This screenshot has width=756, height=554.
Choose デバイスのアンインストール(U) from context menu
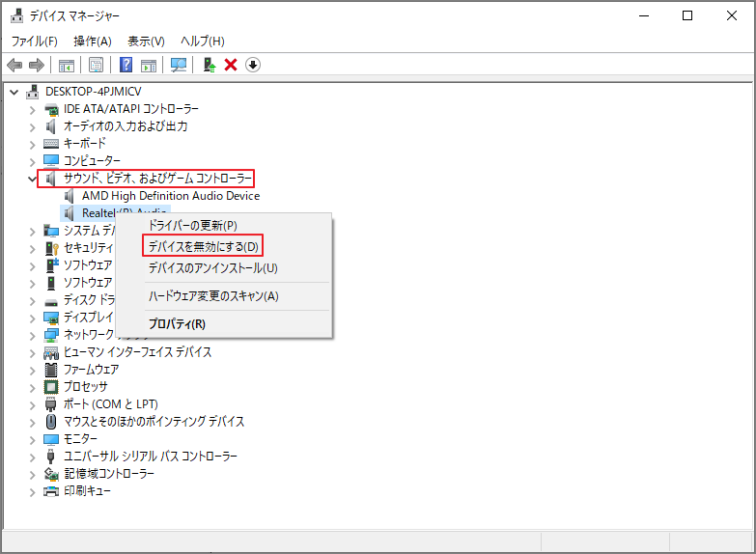pyautogui.click(x=224, y=267)
